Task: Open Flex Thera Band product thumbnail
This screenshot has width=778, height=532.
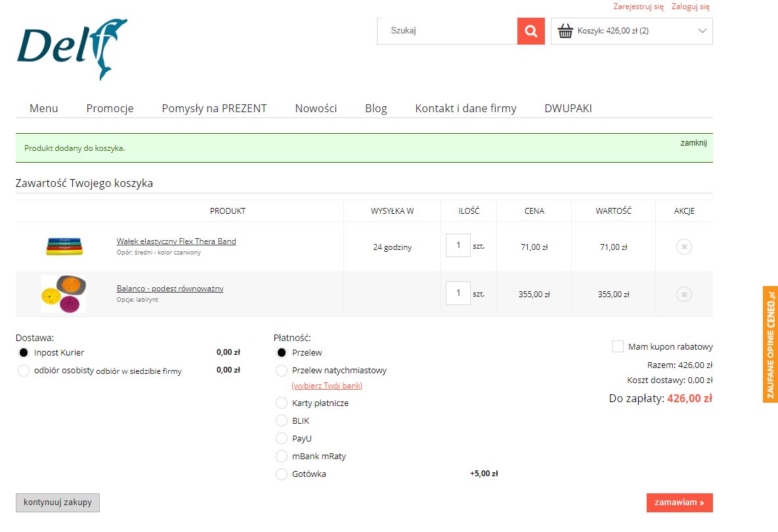Action: pos(64,246)
